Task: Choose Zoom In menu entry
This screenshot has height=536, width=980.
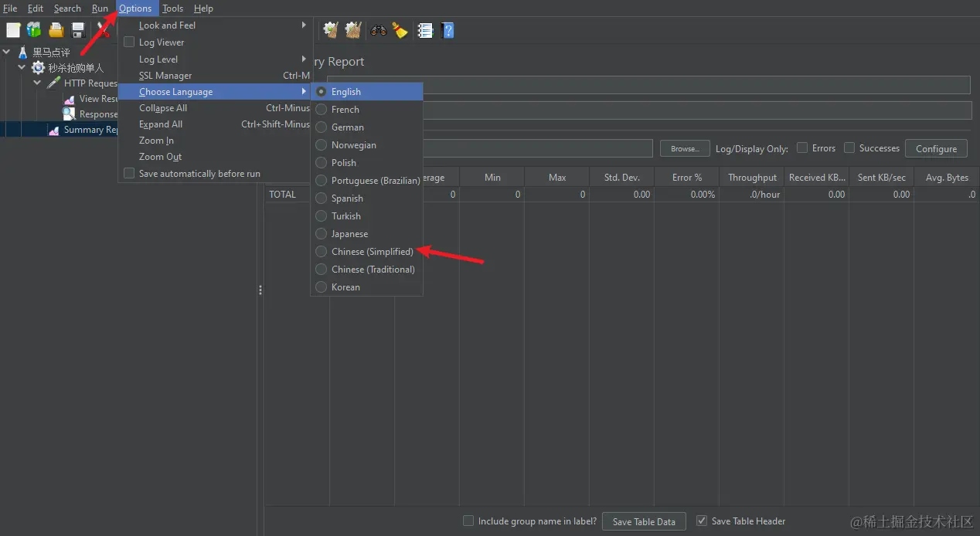Action: [x=215, y=140]
